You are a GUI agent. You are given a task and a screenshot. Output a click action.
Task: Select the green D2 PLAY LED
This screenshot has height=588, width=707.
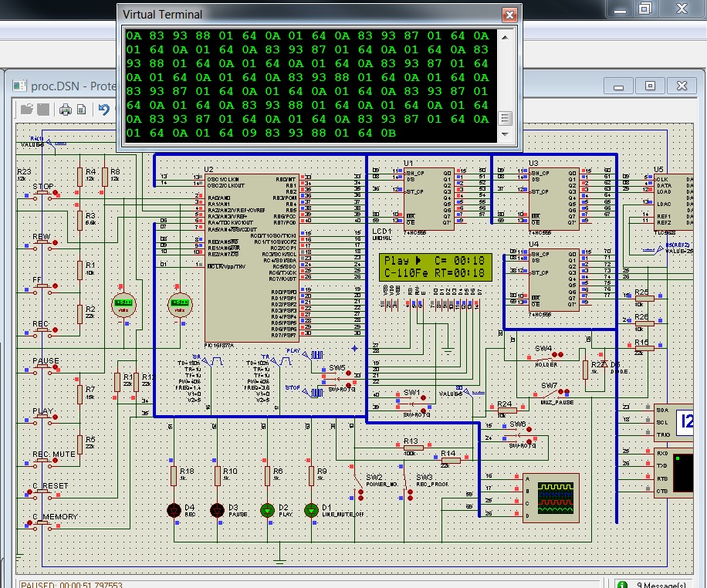(x=267, y=510)
